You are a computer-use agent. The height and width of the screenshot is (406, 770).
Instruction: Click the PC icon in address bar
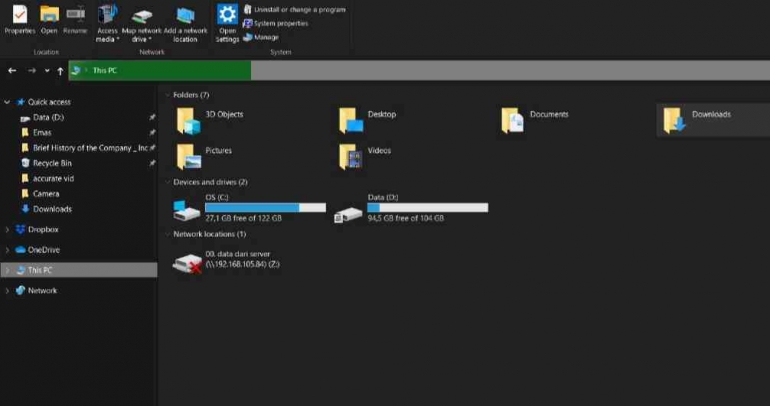point(76,71)
